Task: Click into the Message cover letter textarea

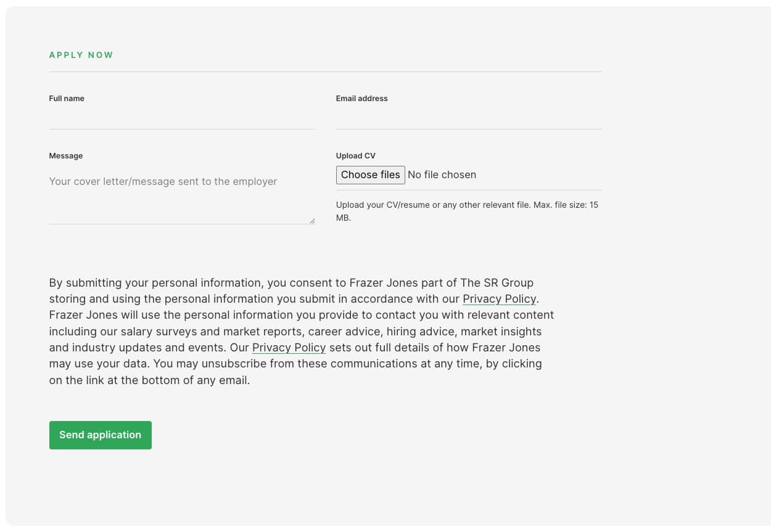Action: [x=181, y=196]
